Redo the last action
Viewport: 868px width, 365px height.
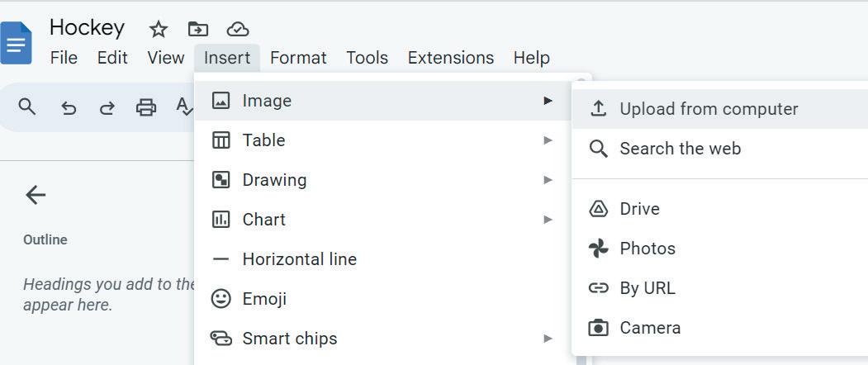click(x=107, y=107)
